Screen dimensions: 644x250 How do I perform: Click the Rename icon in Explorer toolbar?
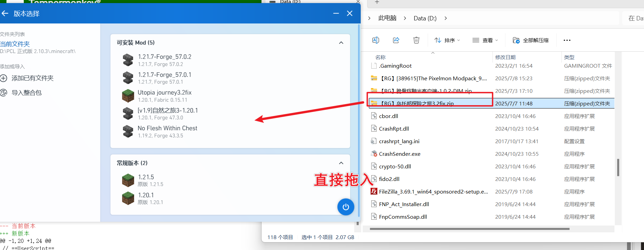coord(376,40)
